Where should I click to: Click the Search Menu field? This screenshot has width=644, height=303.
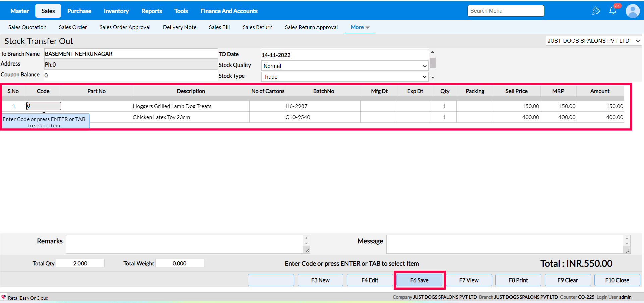(505, 11)
